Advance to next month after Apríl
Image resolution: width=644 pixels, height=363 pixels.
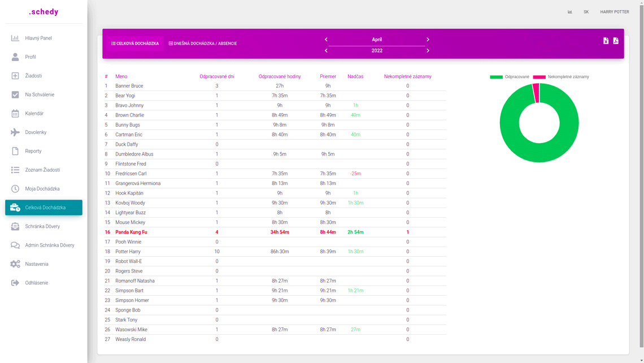click(428, 40)
